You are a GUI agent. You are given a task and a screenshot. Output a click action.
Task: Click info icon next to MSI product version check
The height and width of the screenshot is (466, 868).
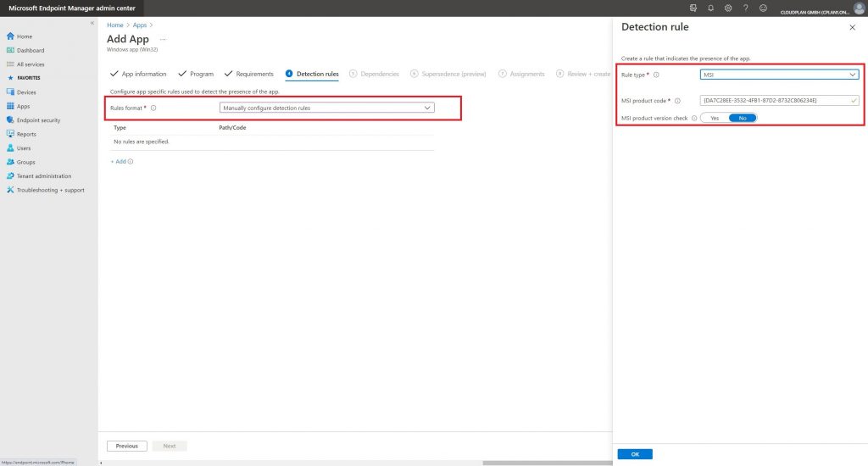point(694,118)
